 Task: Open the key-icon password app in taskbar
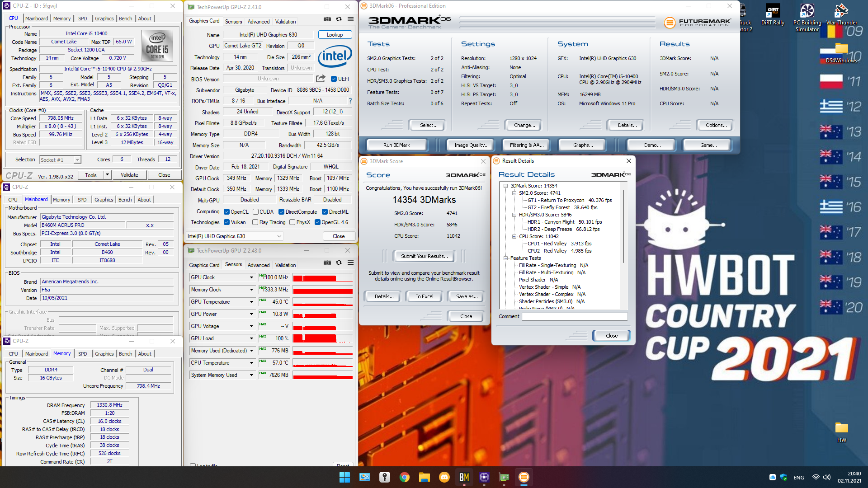click(x=385, y=477)
